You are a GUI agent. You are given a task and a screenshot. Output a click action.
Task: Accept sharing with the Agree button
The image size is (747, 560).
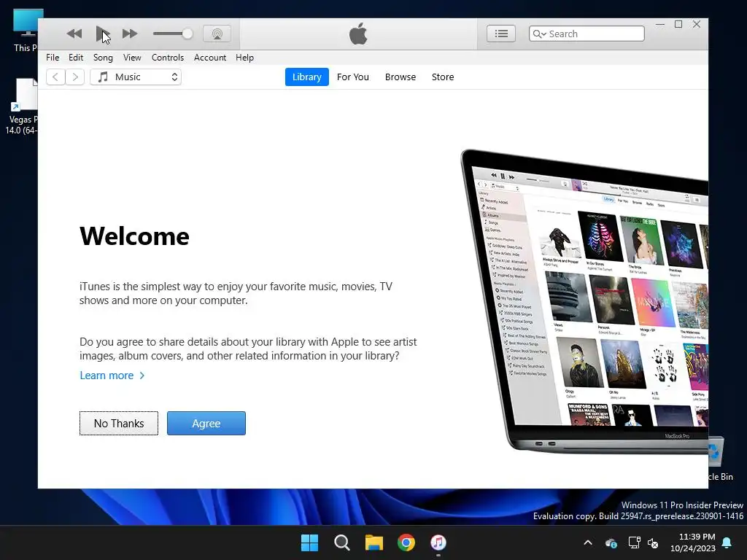pos(206,424)
